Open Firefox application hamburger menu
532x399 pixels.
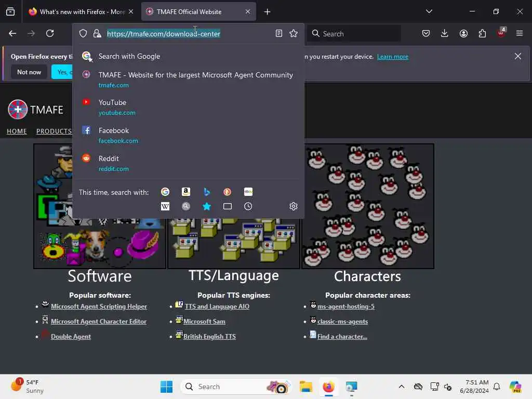point(520,33)
